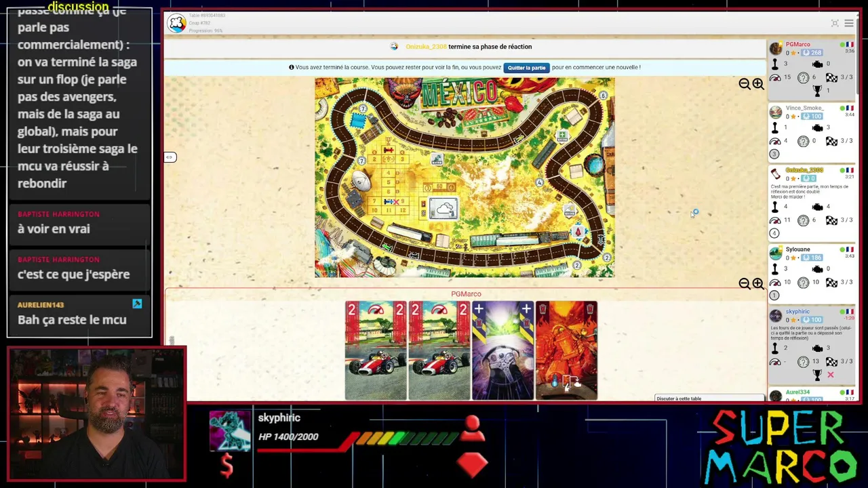
Task: Zoom out the Mexico race board
Action: tap(745, 84)
